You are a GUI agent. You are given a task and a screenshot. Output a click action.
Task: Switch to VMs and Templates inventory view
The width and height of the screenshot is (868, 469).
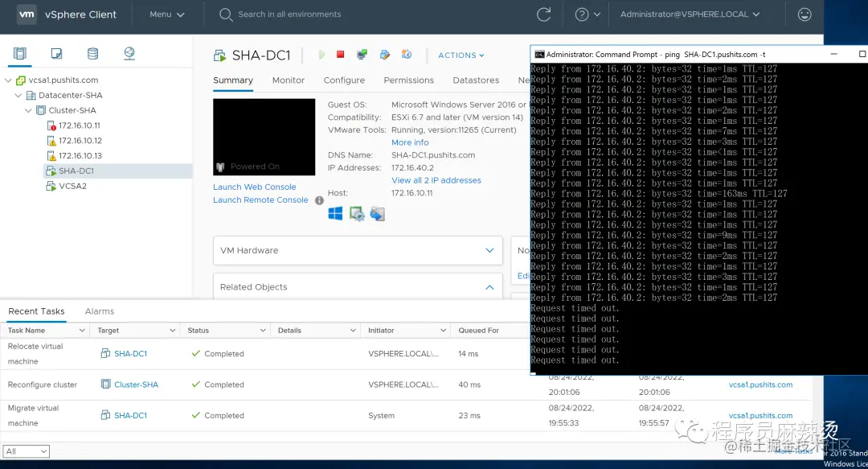(56, 53)
